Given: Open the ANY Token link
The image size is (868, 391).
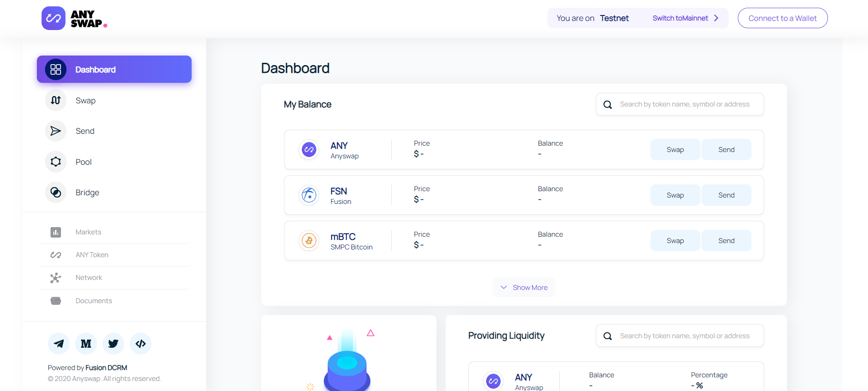Looking at the screenshot, I should pyautogui.click(x=92, y=255).
